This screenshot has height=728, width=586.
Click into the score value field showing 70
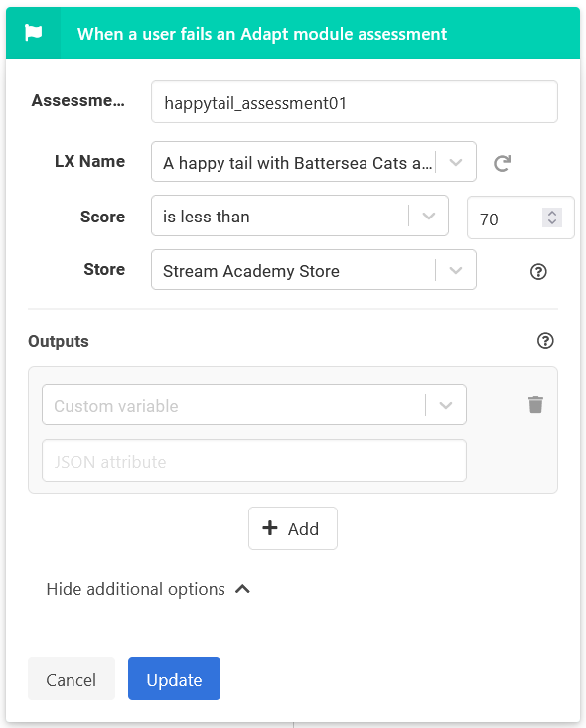505,218
